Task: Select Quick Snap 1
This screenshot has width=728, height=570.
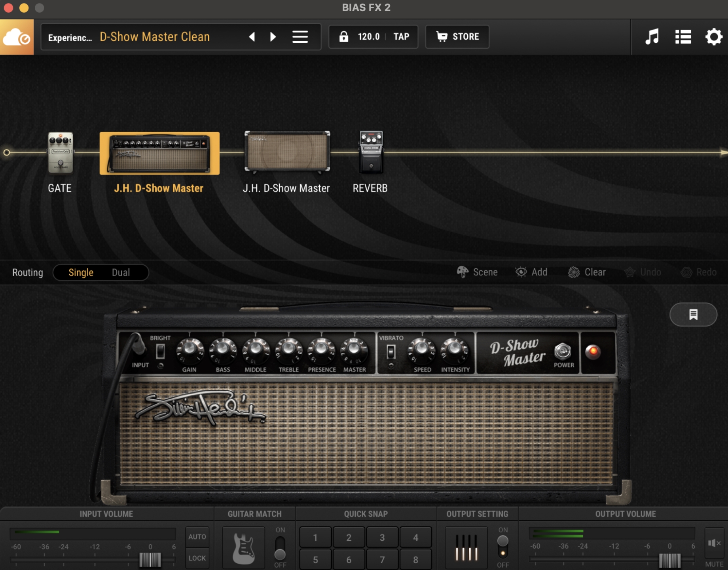Action: tap(315, 538)
